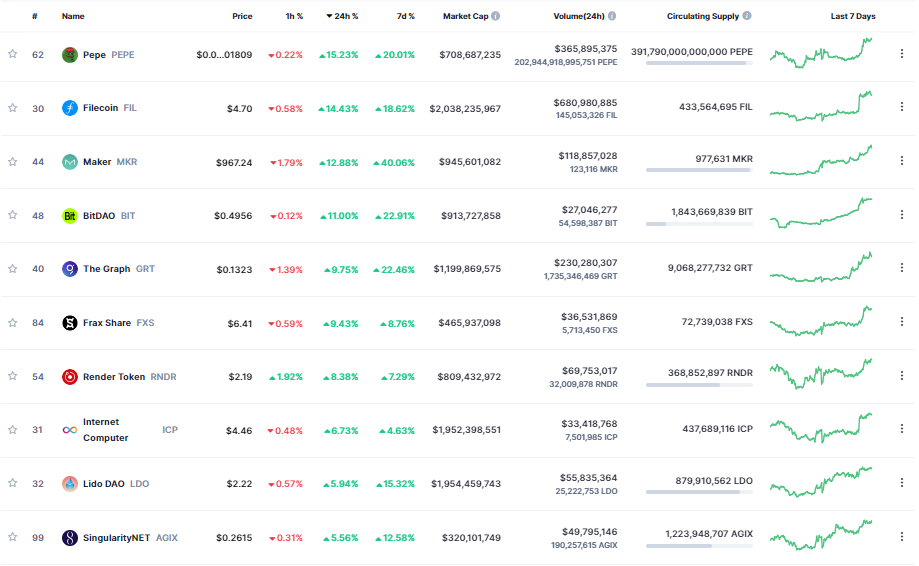Toggle the watchlist star for Maker
Viewport: 919px width, 566px height.
point(12,162)
